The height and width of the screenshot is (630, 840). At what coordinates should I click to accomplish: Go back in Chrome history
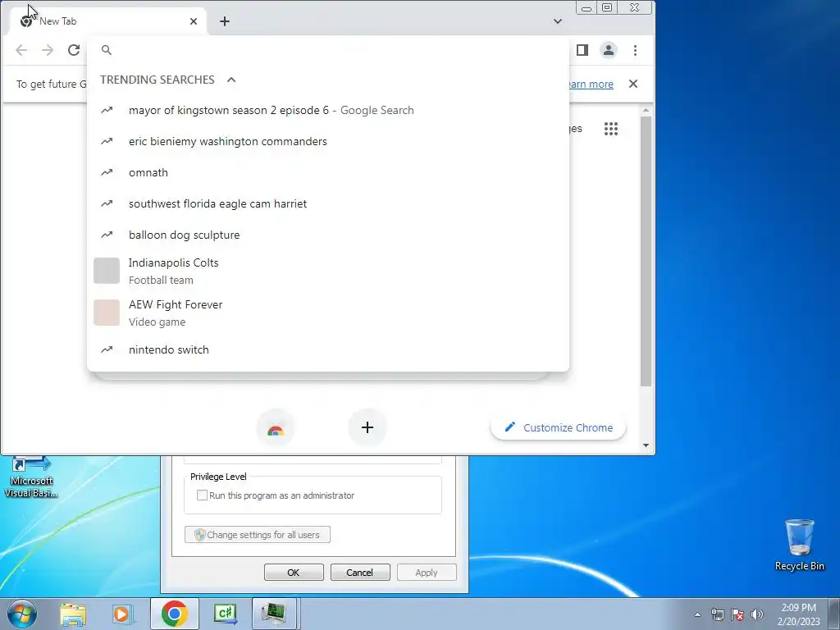click(21, 50)
